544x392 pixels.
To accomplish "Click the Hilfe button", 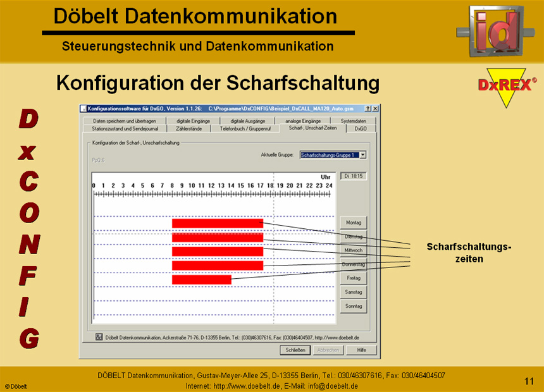I will click(362, 350).
